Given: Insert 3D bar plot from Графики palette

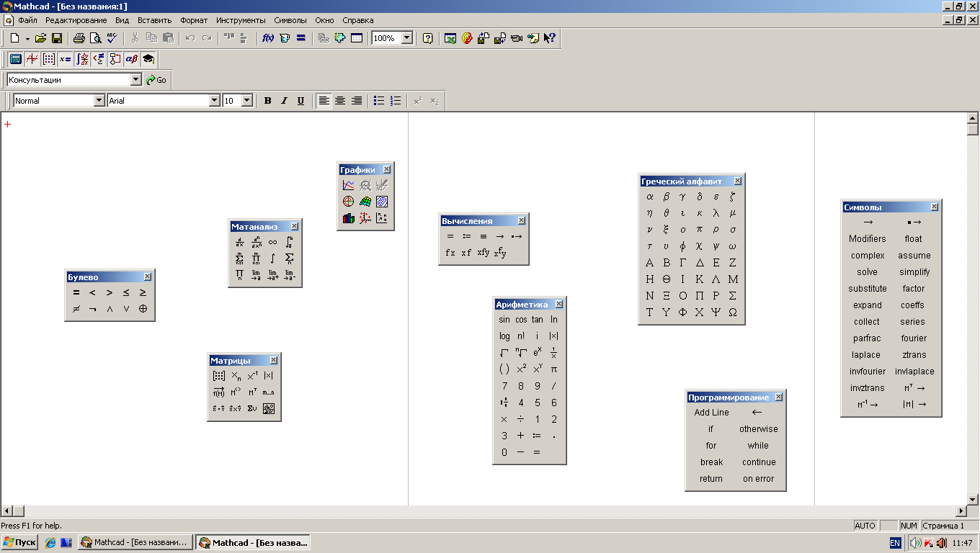Looking at the screenshot, I should tap(349, 218).
